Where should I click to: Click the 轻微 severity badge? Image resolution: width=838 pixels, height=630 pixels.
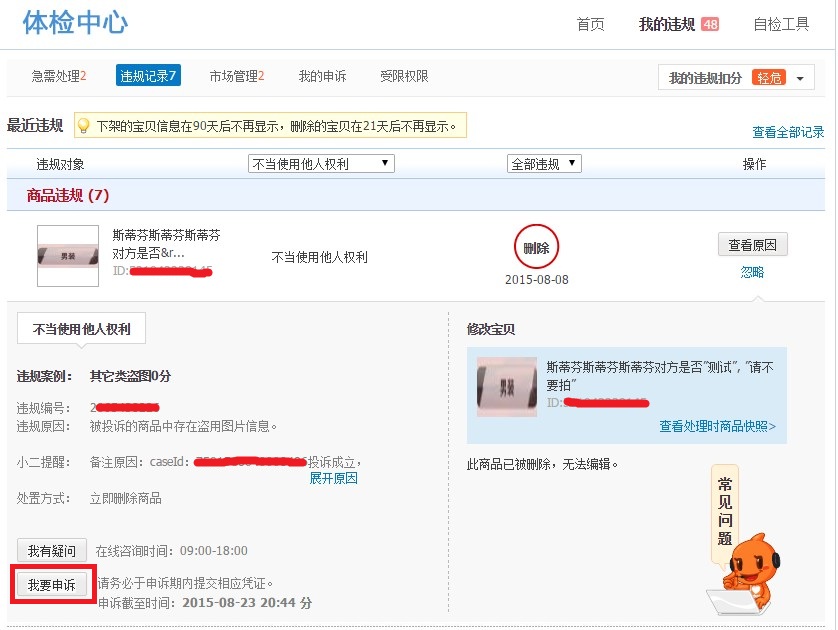pyautogui.click(x=769, y=78)
